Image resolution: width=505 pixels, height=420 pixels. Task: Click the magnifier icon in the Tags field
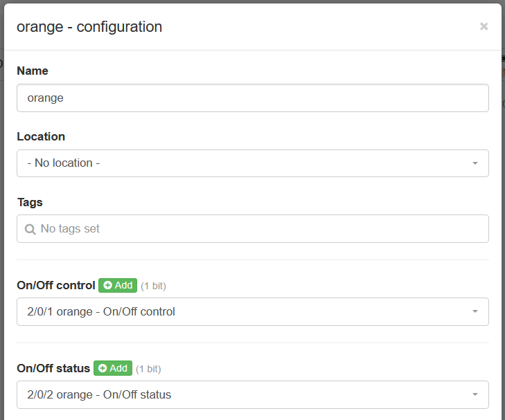coord(30,229)
